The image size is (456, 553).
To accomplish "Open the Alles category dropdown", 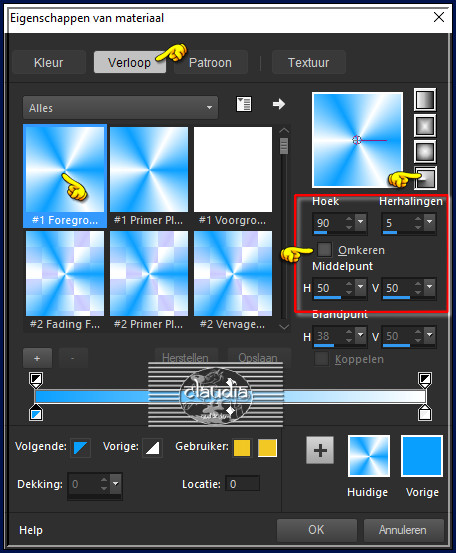I will tap(120, 108).
